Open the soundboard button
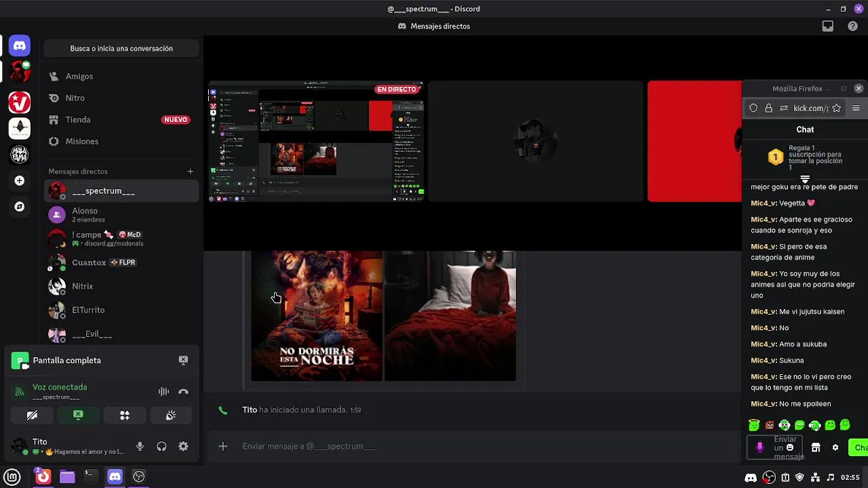This screenshot has height=488, width=868. [171, 415]
